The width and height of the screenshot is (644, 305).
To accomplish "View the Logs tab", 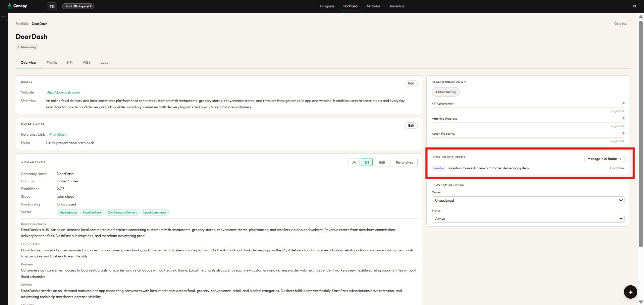I will click(x=104, y=63).
